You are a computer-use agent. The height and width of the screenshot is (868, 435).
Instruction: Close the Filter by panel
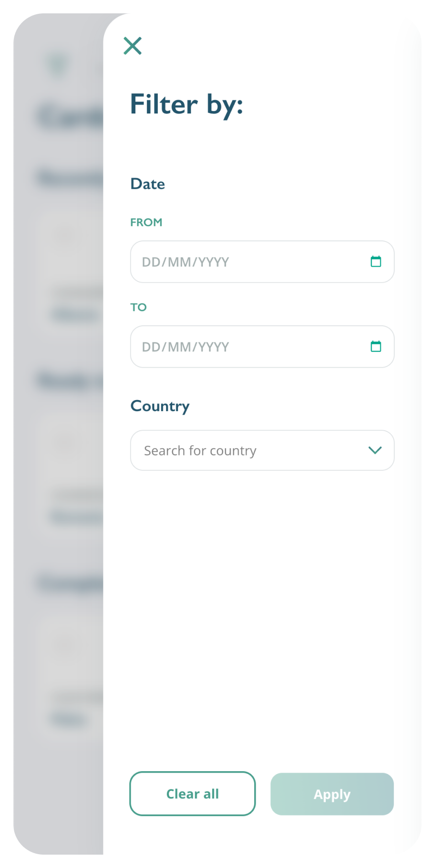point(133,46)
